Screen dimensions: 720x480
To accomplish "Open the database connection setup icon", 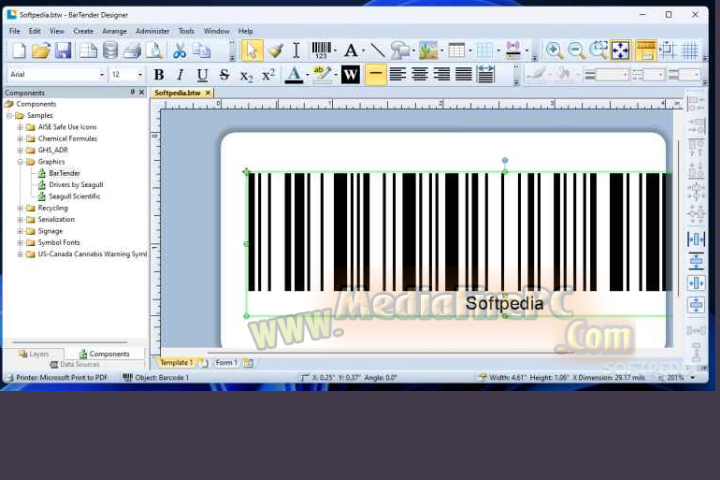I will [x=110, y=51].
